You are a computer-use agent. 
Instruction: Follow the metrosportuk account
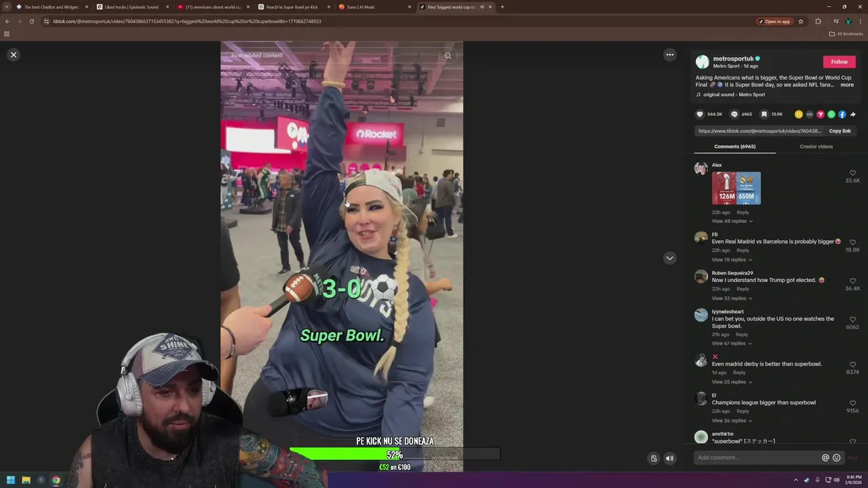(840, 62)
